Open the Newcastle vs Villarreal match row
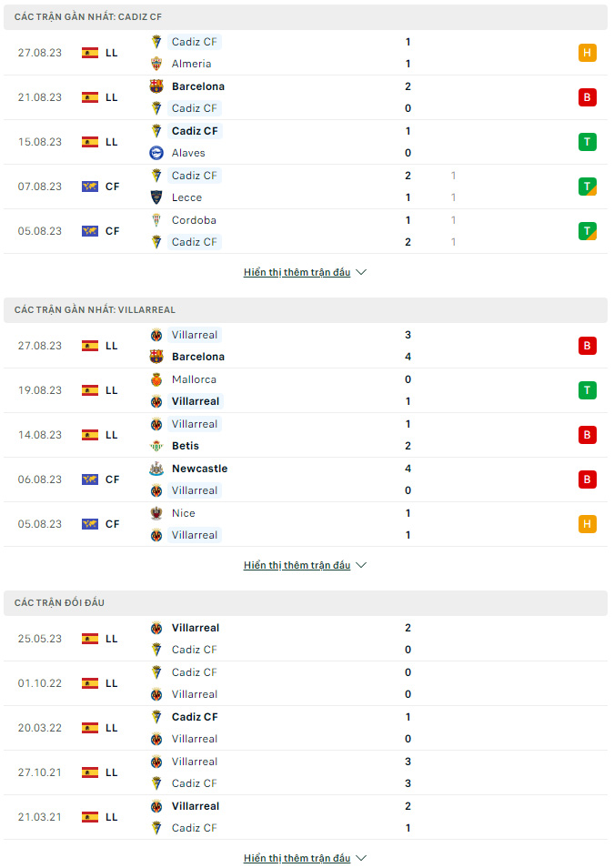 306,479
